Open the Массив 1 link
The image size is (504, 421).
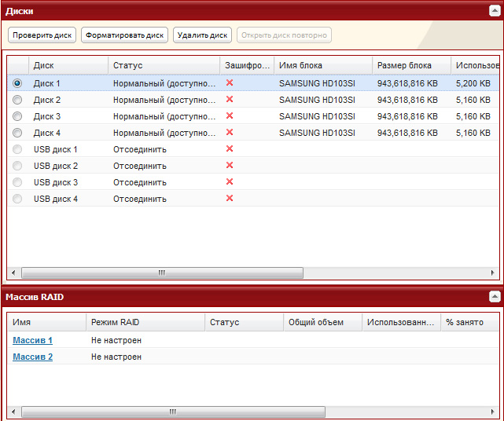32,340
